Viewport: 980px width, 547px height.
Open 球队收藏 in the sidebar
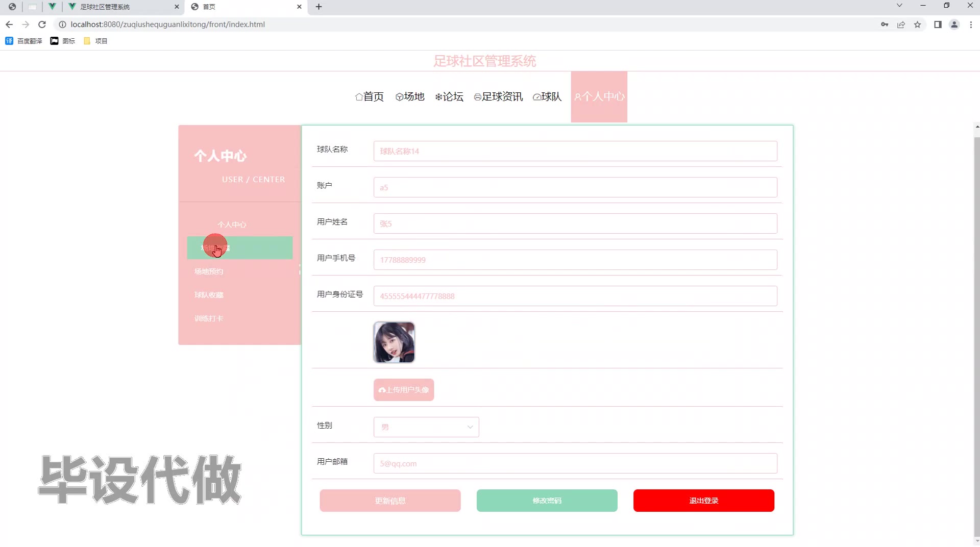(209, 295)
